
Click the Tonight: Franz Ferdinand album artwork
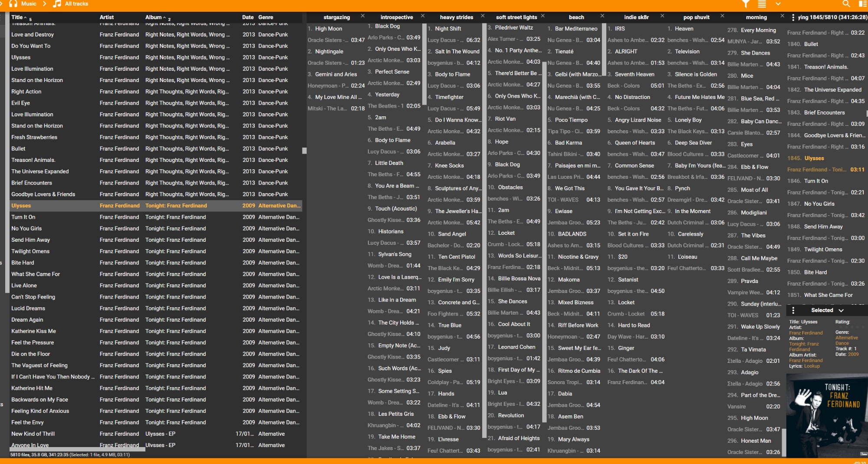827,415
